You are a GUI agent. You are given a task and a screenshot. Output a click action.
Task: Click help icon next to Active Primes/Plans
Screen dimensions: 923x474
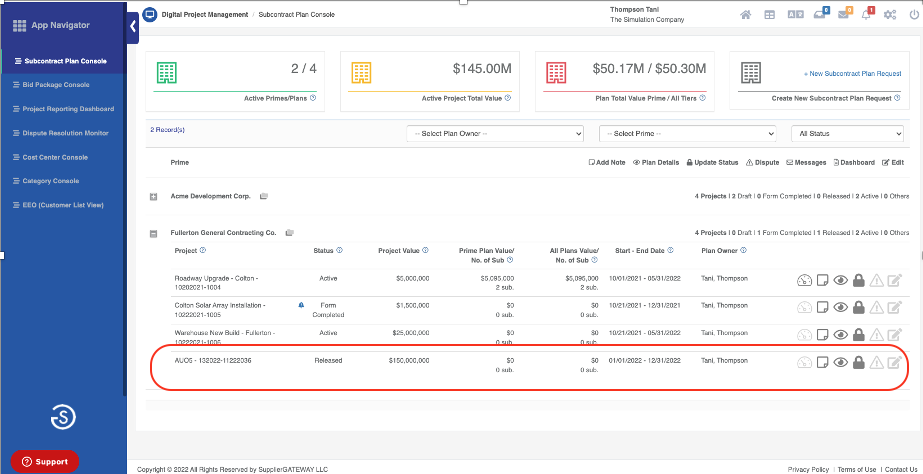pos(313,98)
